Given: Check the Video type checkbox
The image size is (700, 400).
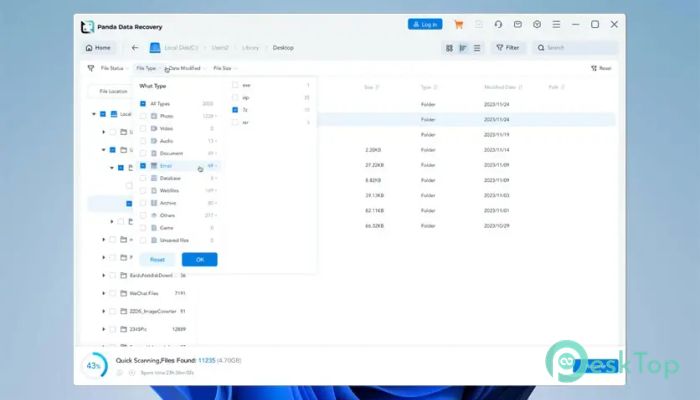Looking at the screenshot, I should pos(143,129).
